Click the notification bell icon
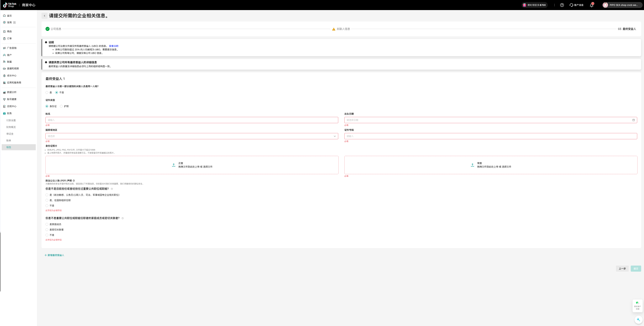The height and width of the screenshot is (326, 644). coord(591,5)
